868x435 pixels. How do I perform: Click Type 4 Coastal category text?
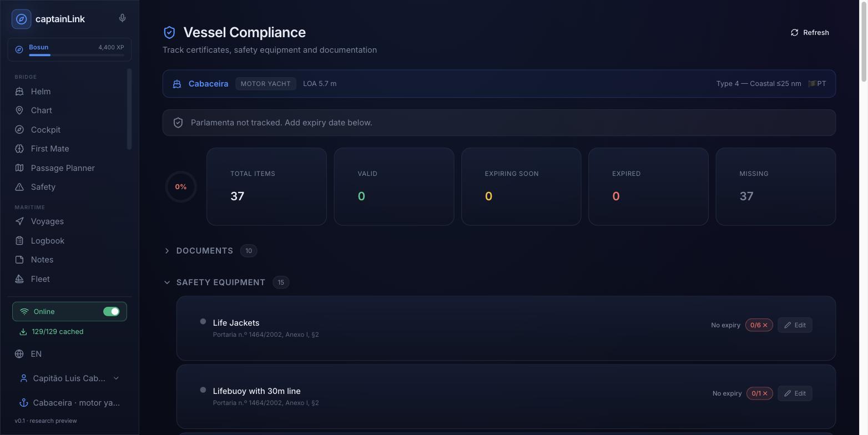[x=759, y=84]
